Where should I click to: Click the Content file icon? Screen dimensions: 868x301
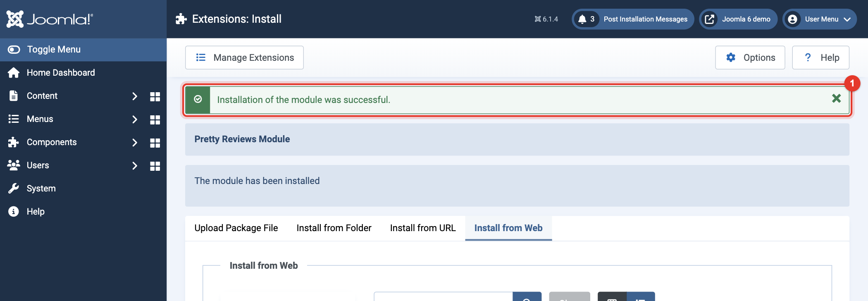14,96
